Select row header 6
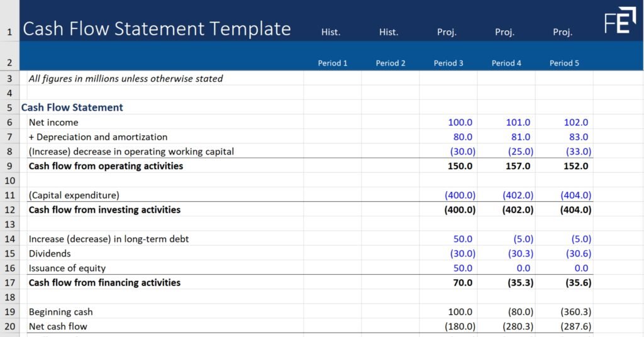The height and width of the screenshot is (337, 644). [9, 123]
